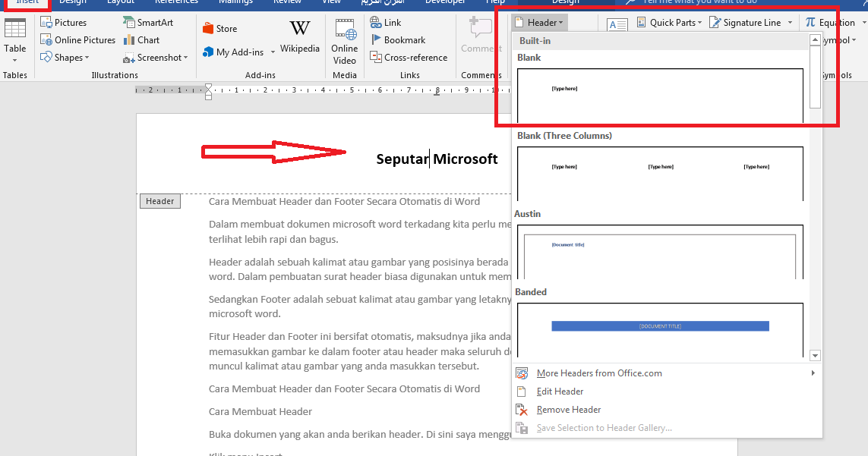Click the 'Cara Membuat Header' paragraph
The width and height of the screenshot is (868, 456).
pos(260,412)
